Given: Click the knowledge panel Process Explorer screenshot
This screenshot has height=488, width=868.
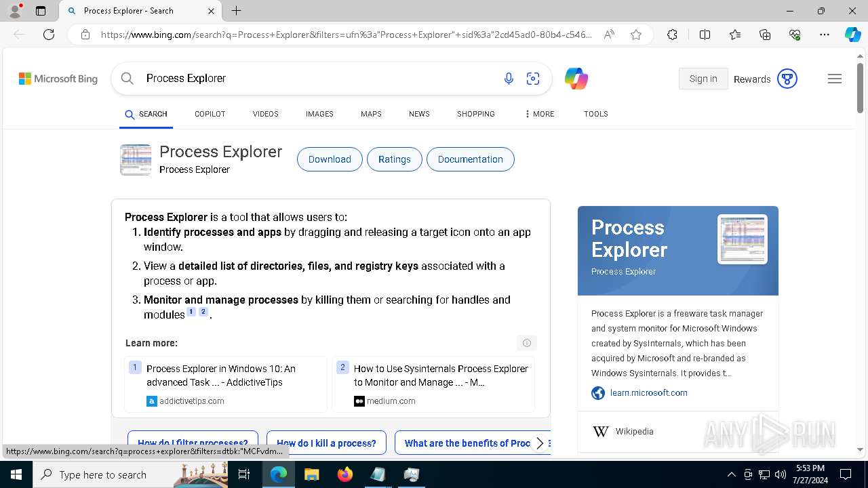Looking at the screenshot, I should click(x=743, y=239).
